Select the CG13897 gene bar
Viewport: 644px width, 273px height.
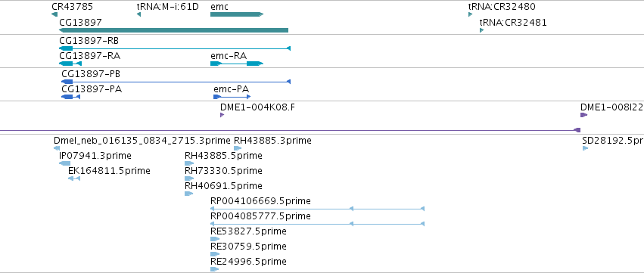pos(173,30)
